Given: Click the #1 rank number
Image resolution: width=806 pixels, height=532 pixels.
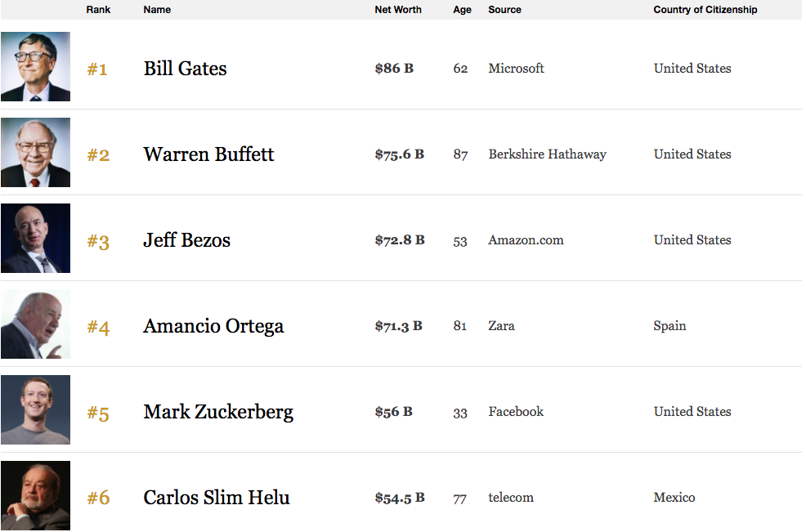Looking at the screenshot, I should [97, 69].
